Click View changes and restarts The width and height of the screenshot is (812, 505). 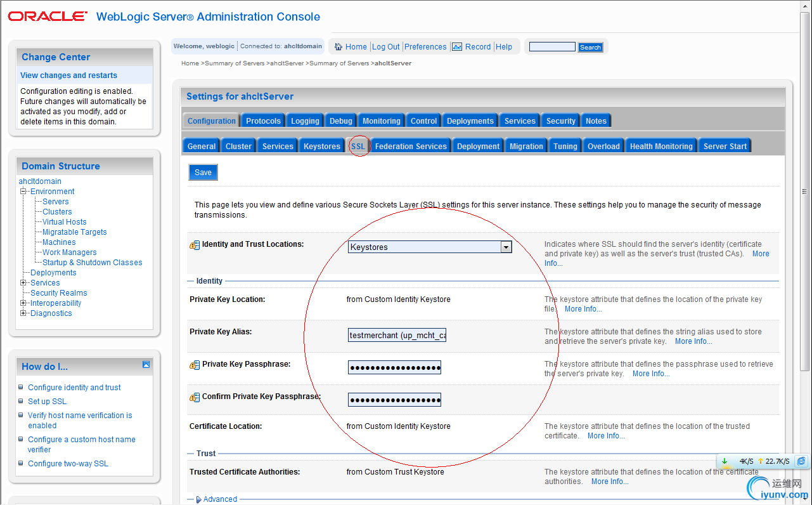click(68, 75)
